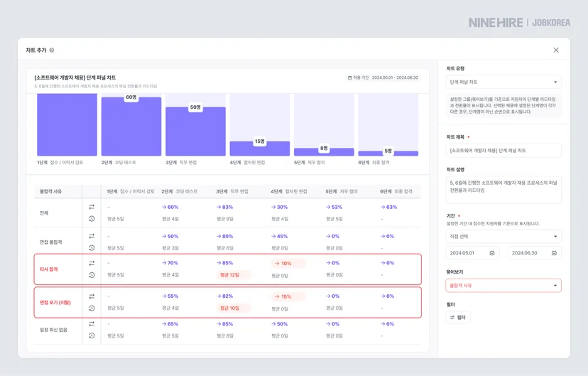The width and height of the screenshot is (588, 376).
Task: Click the 불합격 사유 column header
Action: point(50,191)
